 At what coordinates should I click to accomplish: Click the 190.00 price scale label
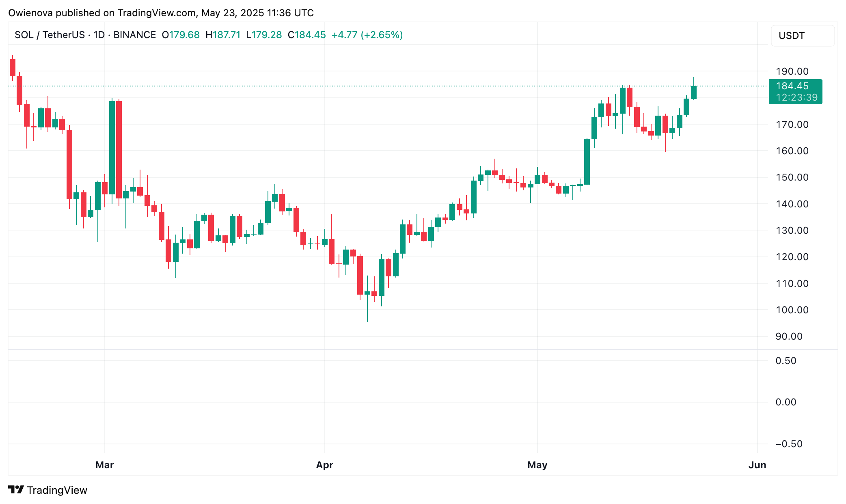[792, 71]
